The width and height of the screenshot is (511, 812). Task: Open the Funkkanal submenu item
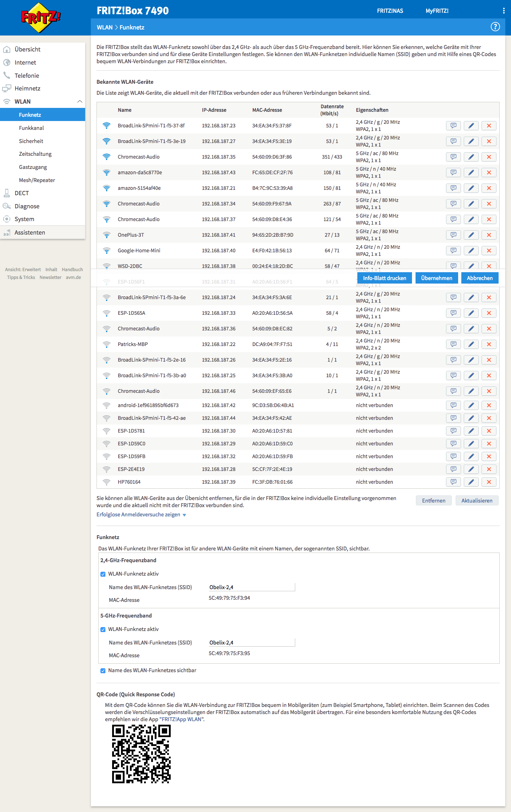pyautogui.click(x=32, y=128)
